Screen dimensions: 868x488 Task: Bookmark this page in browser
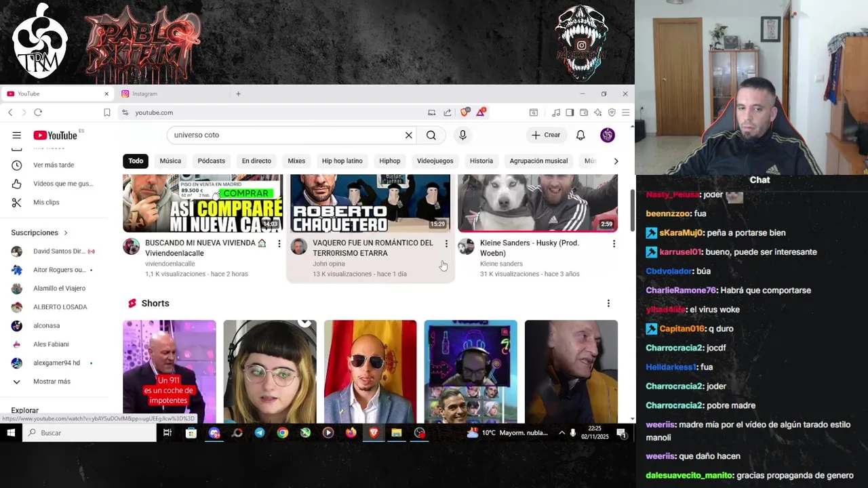(106, 113)
